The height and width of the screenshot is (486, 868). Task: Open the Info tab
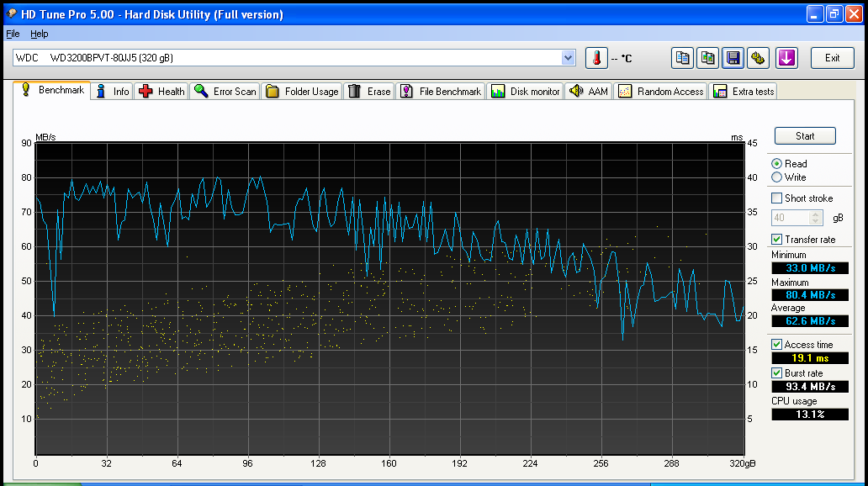pos(113,92)
